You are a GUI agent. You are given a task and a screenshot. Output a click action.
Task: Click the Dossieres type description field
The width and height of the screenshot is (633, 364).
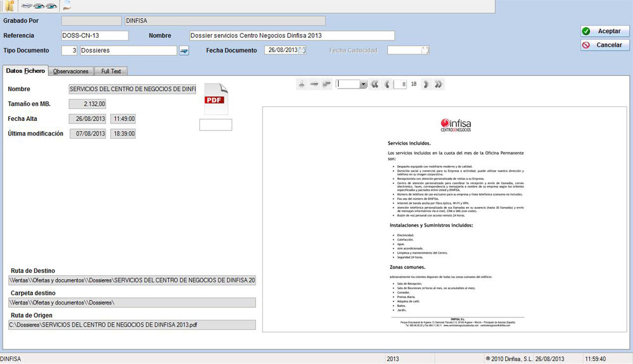tap(128, 51)
